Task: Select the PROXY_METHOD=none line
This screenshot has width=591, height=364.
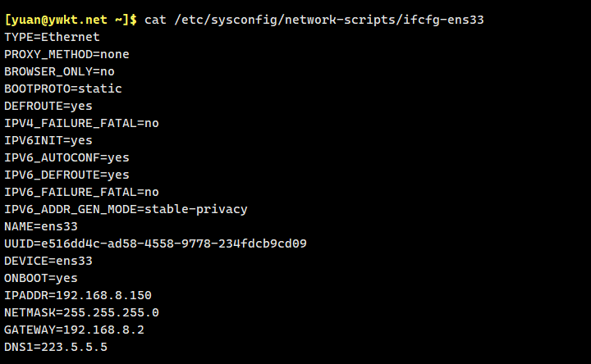Action: [x=66, y=54]
